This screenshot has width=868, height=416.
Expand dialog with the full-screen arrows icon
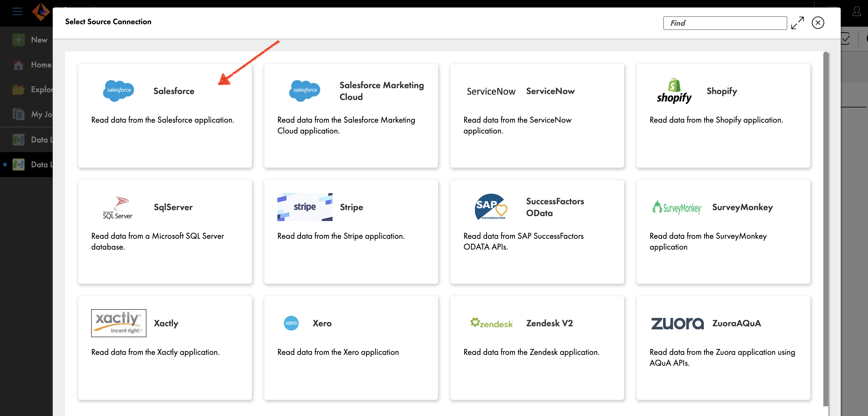pyautogui.click(x=797, y=23)
